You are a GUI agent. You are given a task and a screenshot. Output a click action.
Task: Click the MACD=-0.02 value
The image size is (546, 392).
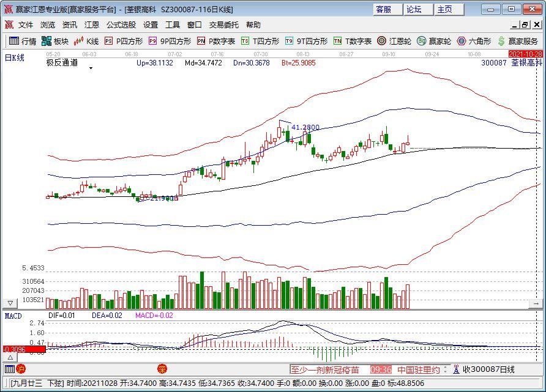[x=154, y=316]
